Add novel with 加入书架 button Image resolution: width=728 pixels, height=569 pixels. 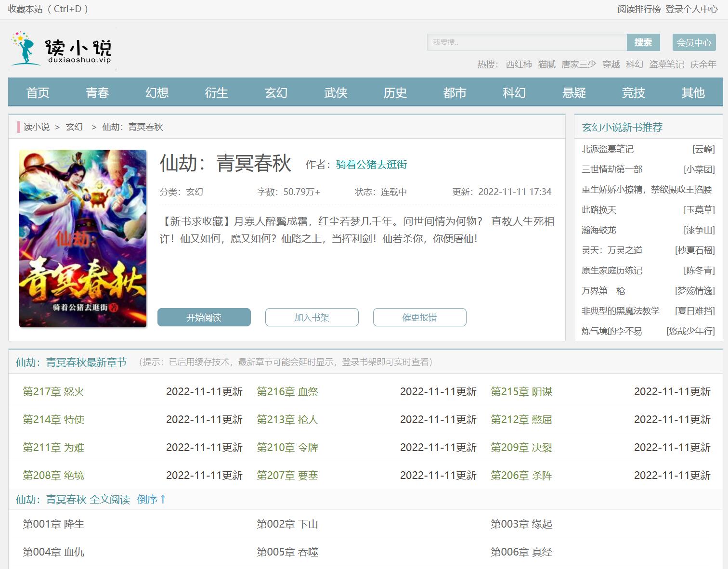pos(312,317)
